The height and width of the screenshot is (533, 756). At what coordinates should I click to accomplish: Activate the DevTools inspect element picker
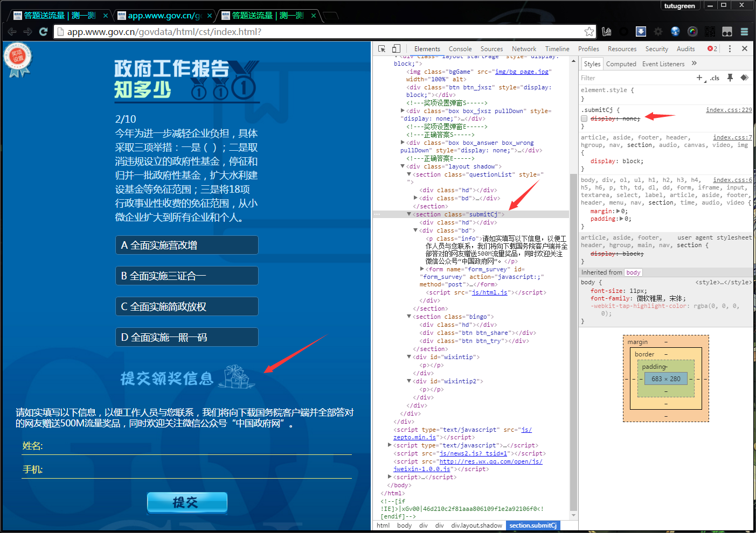pyautogui.click(x=382, y=48)
